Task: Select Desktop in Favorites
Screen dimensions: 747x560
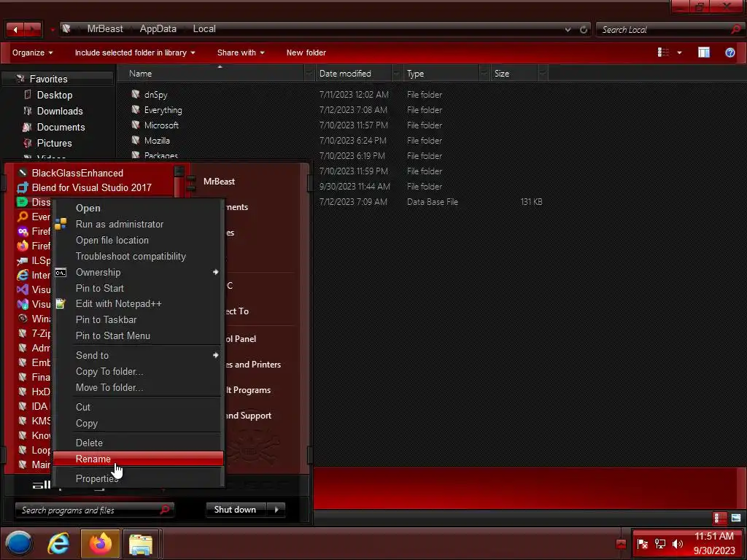Action: pos(54,95)
